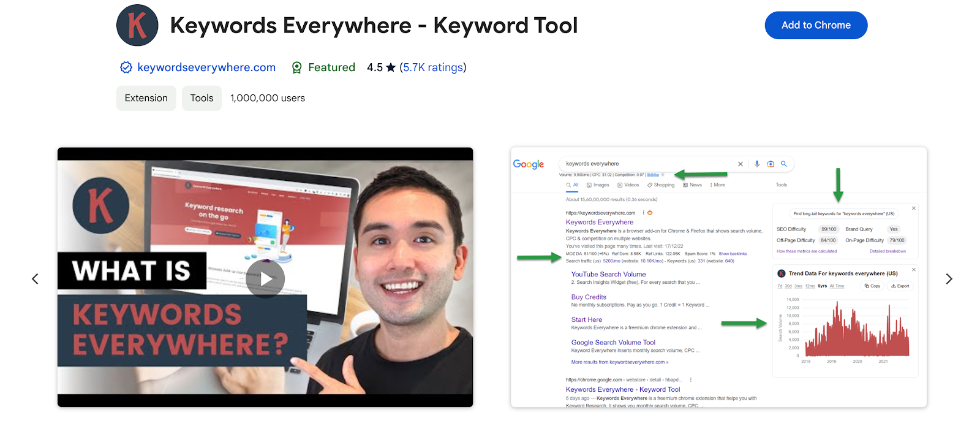Click the star icon beside 4.5
The image size is (980, 423).
[391, 67]
